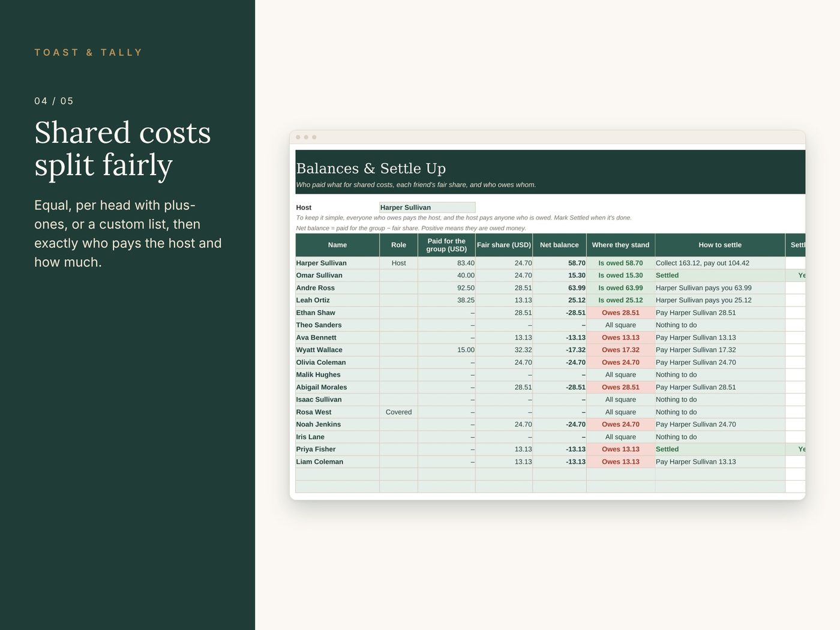This screenshot has width=840, height=630.
Task: Click the Net balance column header
Action: (x=559, y=245)
